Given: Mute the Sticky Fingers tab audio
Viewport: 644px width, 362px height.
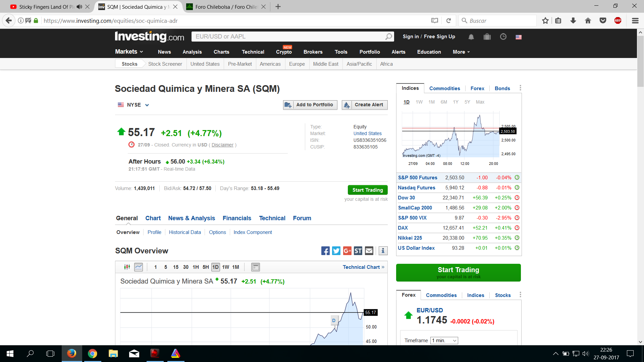Looking at the screenshot, I should 79,7.
